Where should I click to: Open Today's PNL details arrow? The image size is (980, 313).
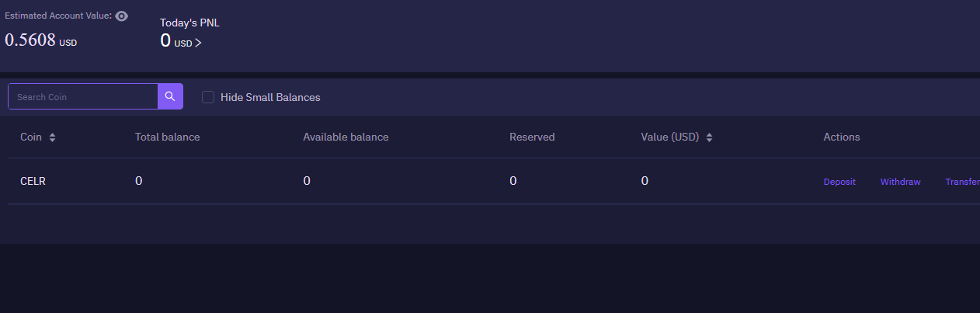click(198, 43)
